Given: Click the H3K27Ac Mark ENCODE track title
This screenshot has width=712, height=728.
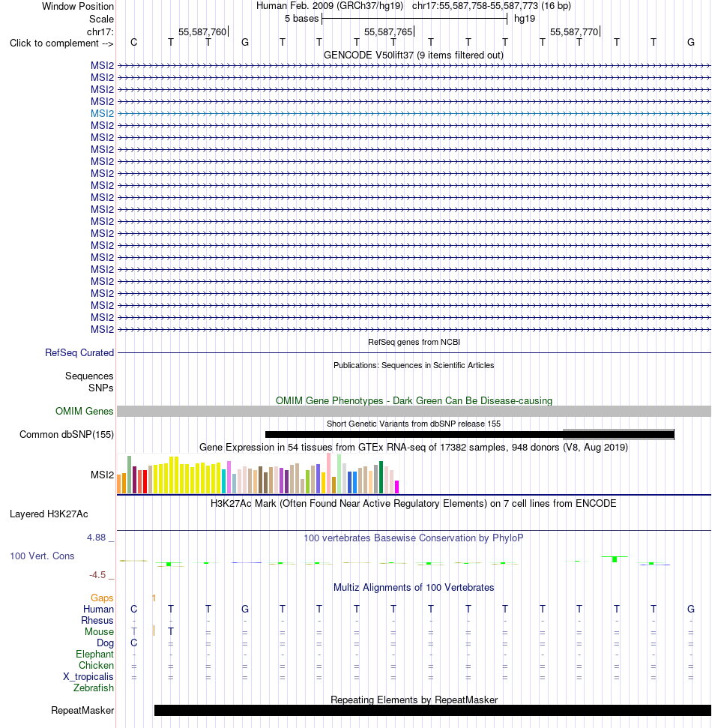Looking at the screenshot, I should [x=414, y=503].
